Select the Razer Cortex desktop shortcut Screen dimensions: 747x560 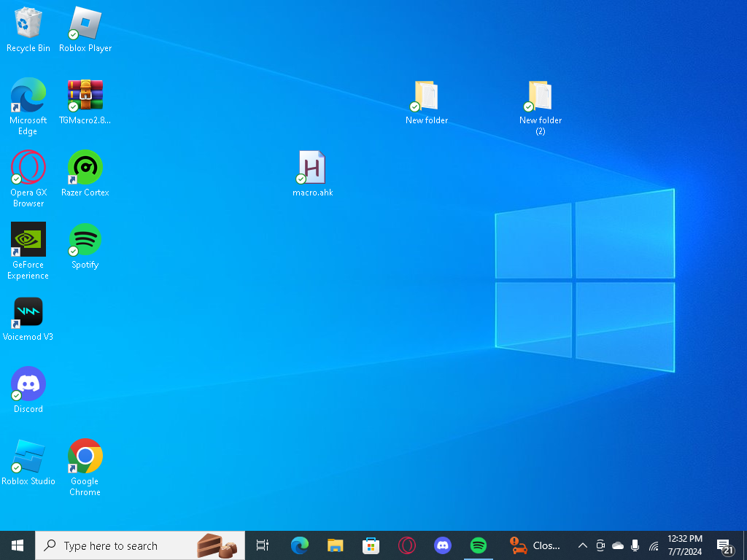coord(85,168)
